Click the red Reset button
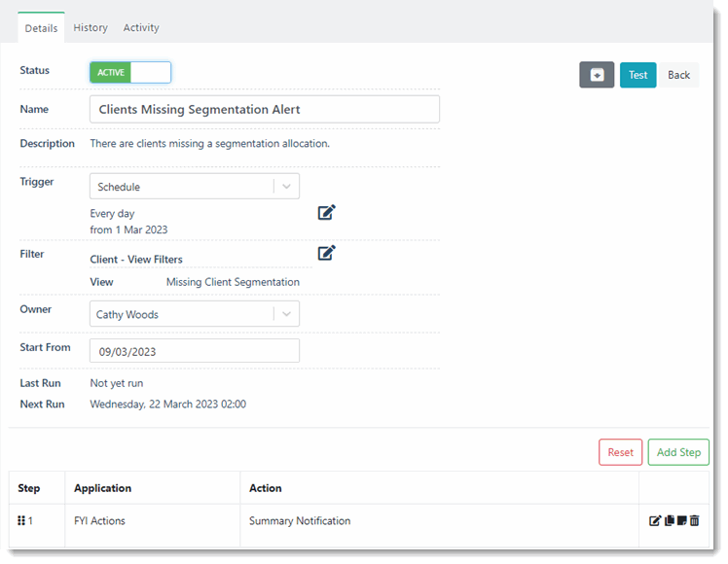This screenshot has width=728, height=564. click(x=620, y=452)
